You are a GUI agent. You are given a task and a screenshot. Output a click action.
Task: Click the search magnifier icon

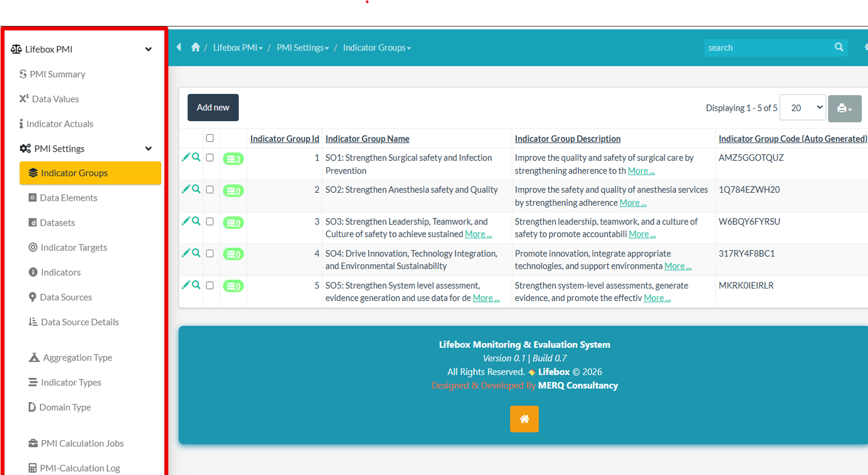(x=839, y=47)
